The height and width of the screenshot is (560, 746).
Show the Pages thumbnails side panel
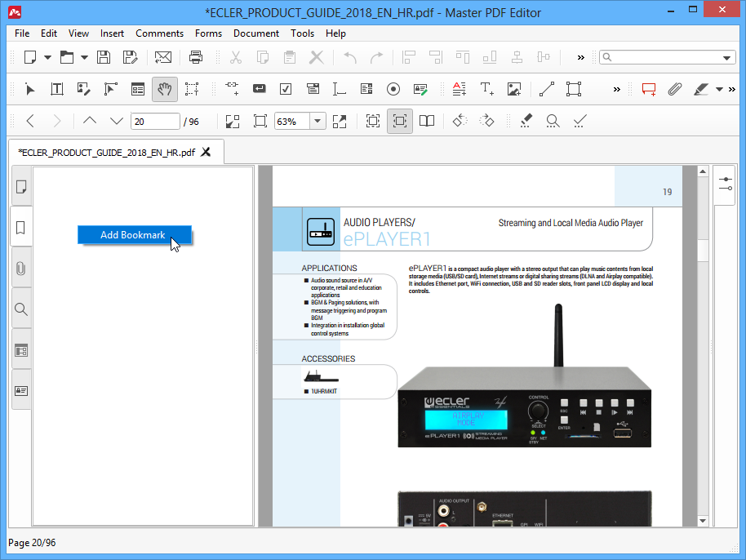coord(21,186)
